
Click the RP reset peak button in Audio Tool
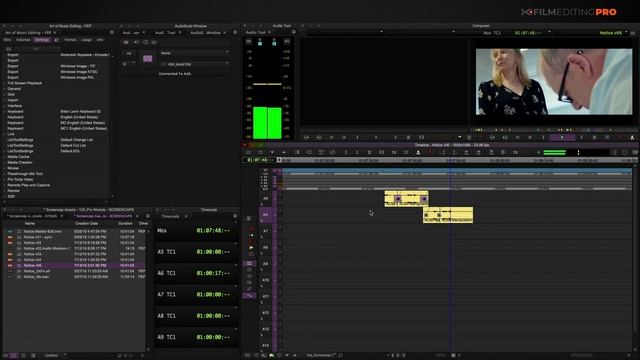pos(249,42)
